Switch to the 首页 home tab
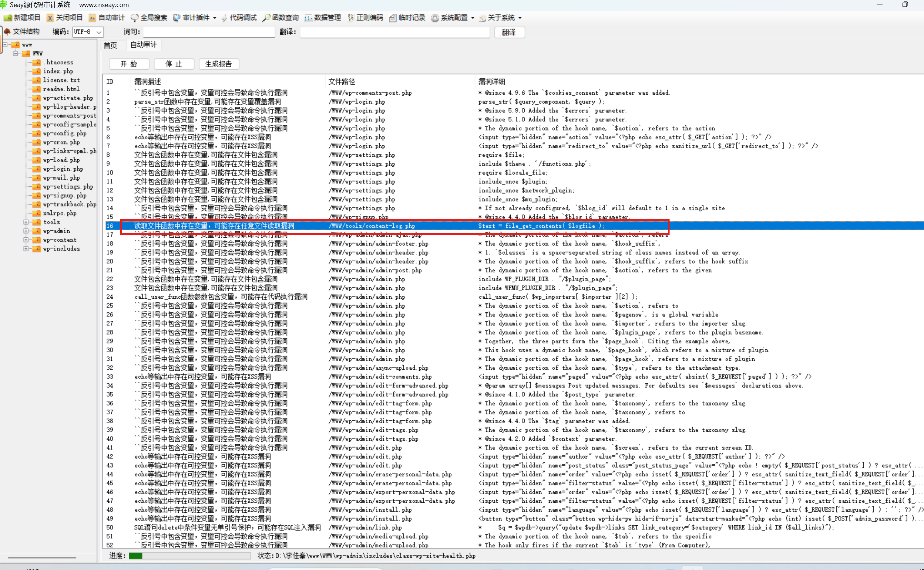This screenshot has width=924, height=570. pos(110,45)
